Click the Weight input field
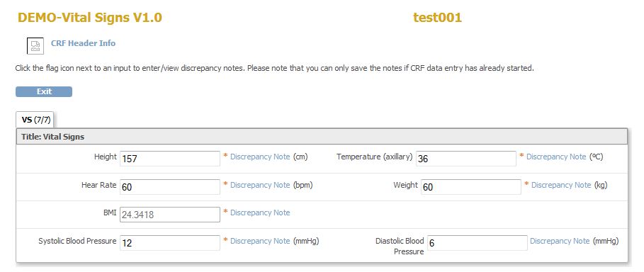The width and height of the screenshot is (644, 272). [x=471, y=187]
